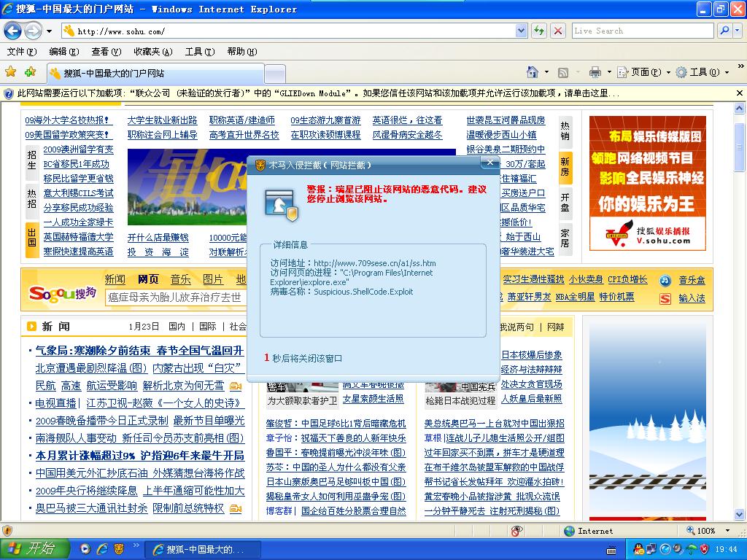Select the 新闻 search category tab
This screenshot has width=747, height=560.
(x=115, y=279)
